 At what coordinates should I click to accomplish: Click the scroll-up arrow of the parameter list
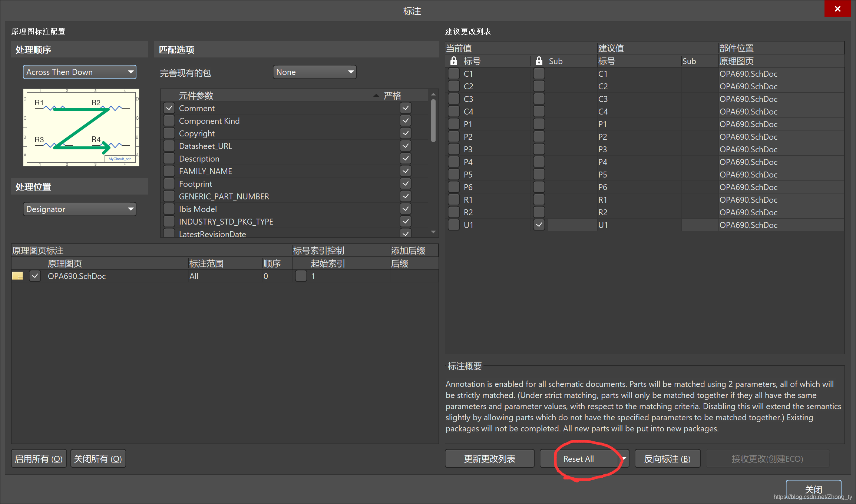click(433, 94)
